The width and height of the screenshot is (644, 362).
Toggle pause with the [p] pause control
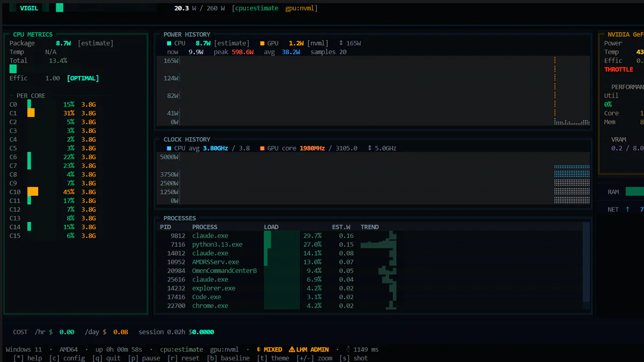click(x=146, y=358)
